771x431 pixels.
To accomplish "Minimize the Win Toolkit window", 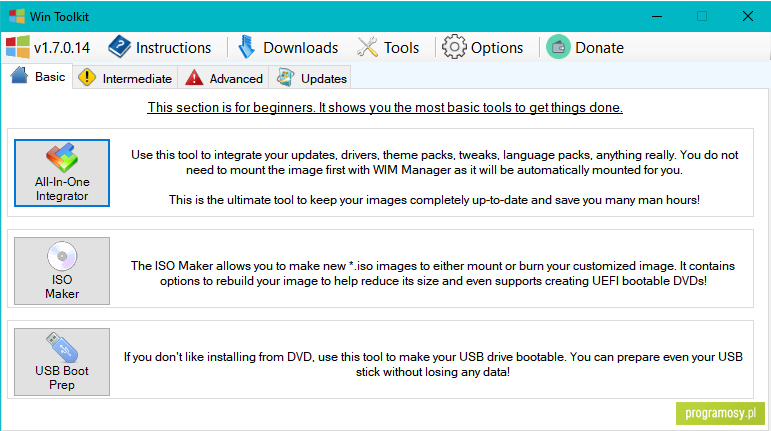I will coord(657,16).
